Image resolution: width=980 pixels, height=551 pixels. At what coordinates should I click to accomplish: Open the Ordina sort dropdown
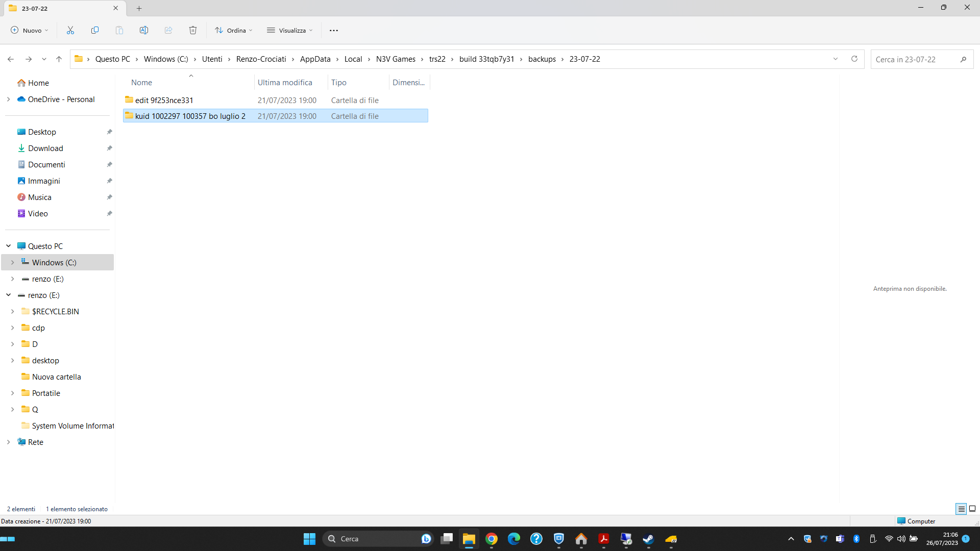point(234,31)
